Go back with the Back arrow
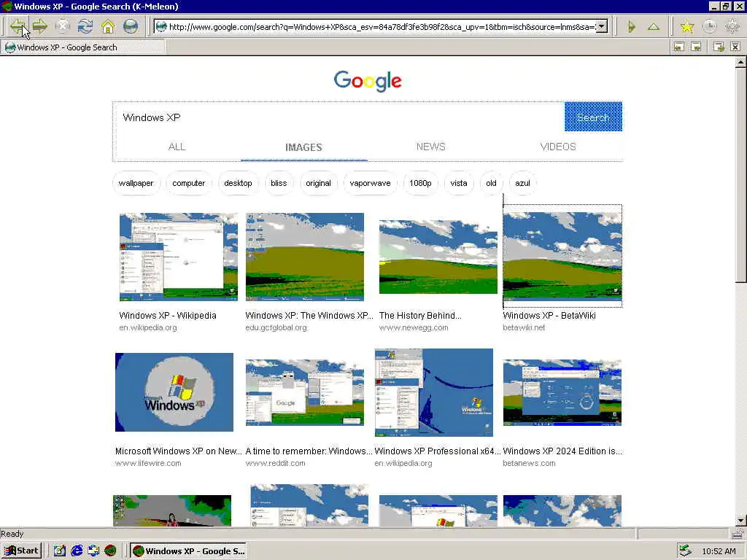The image size is (747, 560). [18, 26]
